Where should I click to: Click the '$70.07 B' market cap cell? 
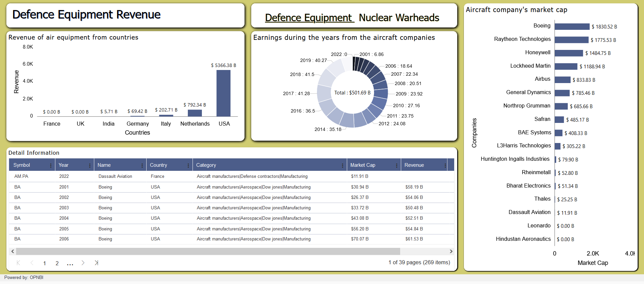click(x=360, y=239)
